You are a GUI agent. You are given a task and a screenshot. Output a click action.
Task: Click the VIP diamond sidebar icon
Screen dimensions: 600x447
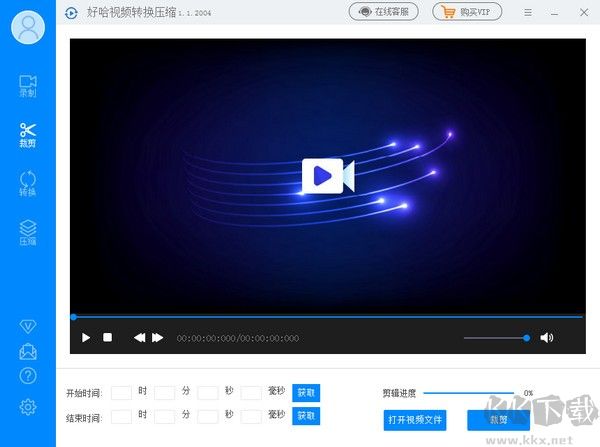28,326
